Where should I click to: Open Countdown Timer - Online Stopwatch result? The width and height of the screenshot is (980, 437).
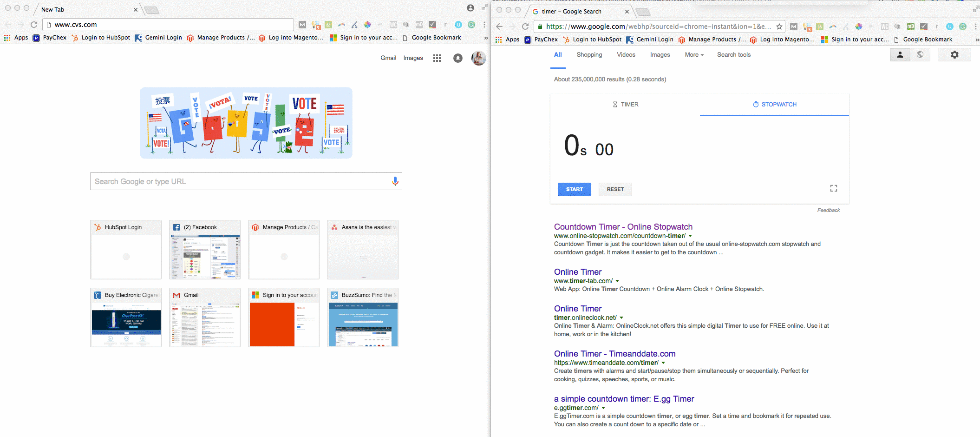point(623,227)
